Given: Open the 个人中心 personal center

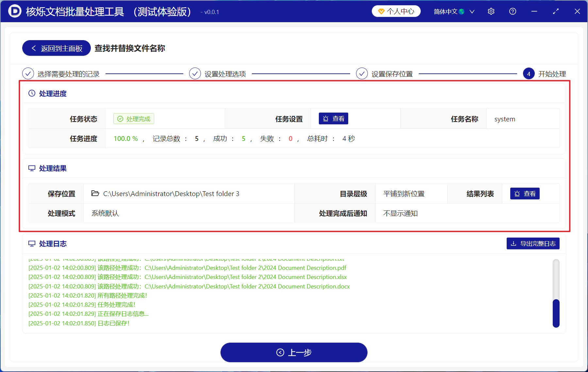Looking at the screenshot, I should tap(396, 11).
